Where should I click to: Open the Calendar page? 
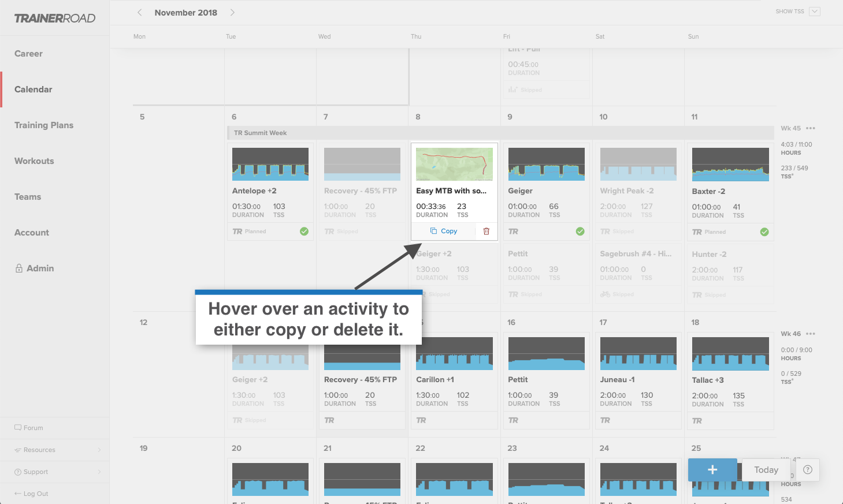coord(33,89)
